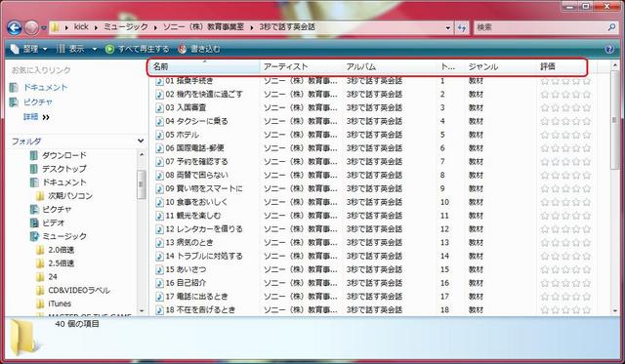Collapse the フォルダ pane chevron

coord(141,141)
